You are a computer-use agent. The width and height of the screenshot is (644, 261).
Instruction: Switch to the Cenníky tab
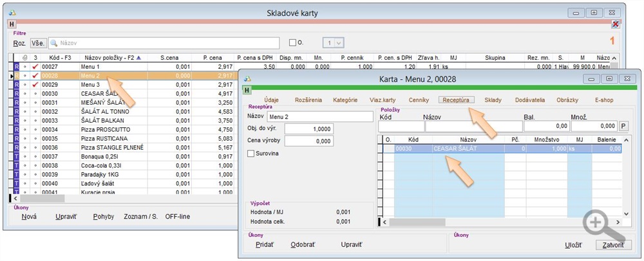point(418,100)
